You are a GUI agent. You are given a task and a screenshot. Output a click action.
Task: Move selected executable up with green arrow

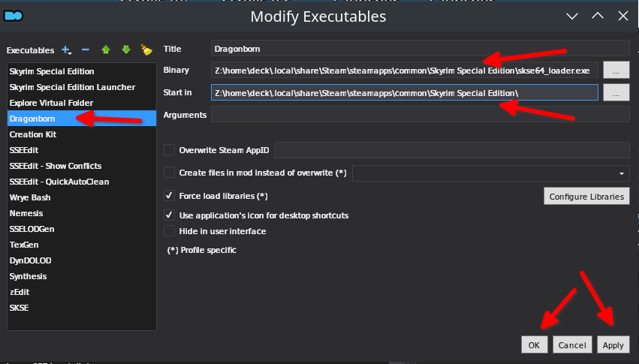point(106,50)
